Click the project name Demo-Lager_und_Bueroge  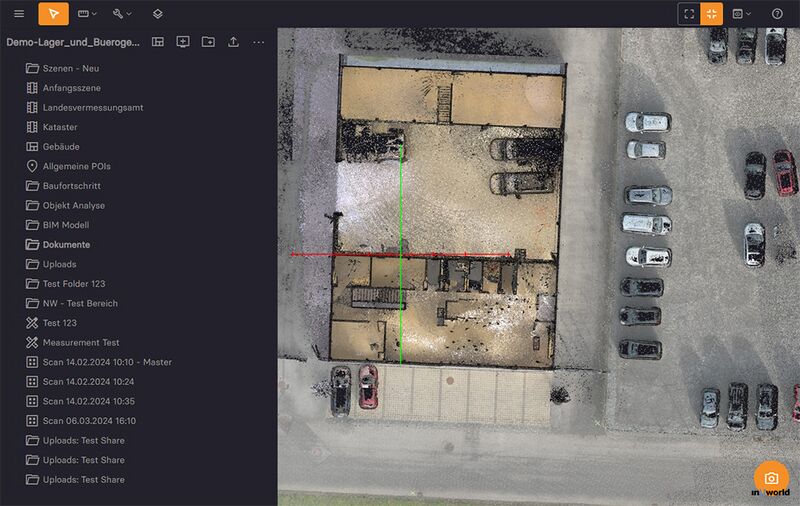[x=72, y=43]
